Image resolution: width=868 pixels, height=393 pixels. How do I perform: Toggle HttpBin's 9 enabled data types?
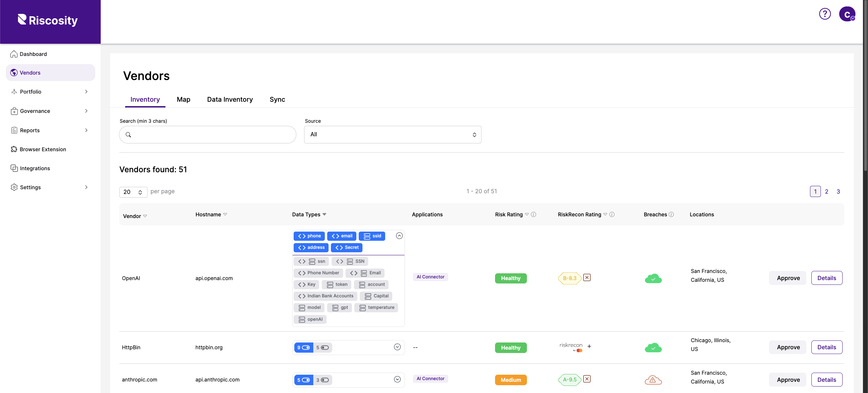(303, 348)
